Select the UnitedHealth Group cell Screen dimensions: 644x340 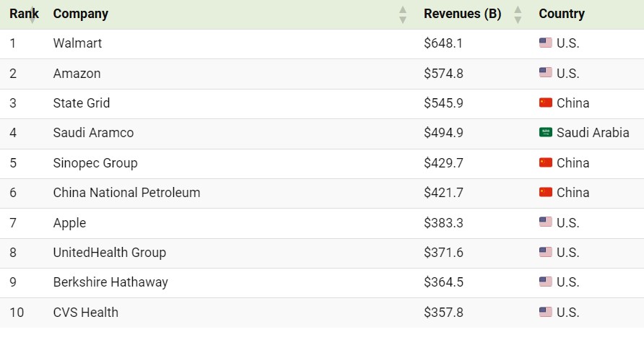point(110,253)
